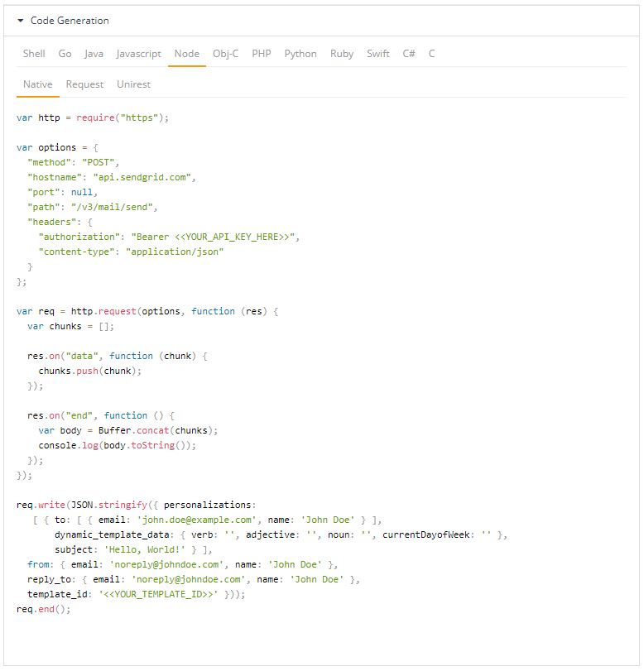Open the Java tab
644x671 pixels.
pos(94,54)
